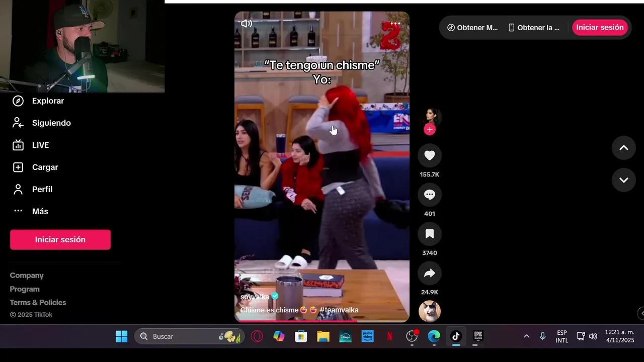Open the soyvalka username link
644x362 pixels.
[255, 297]
